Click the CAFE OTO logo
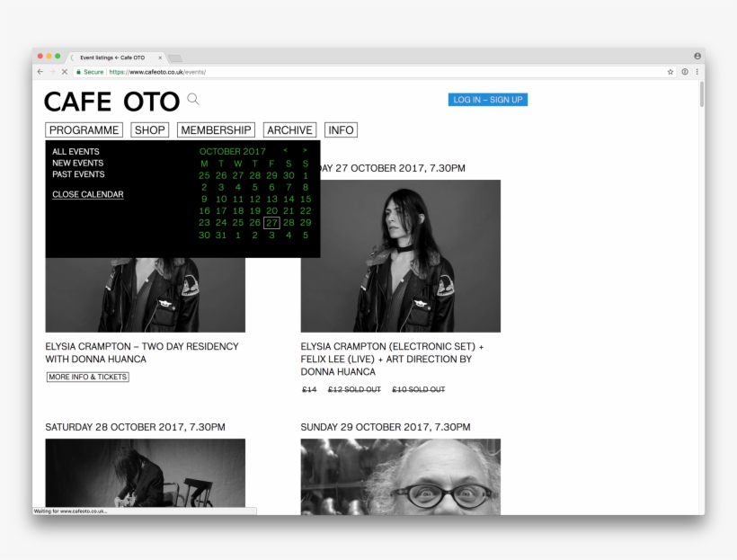The width and height of the screenshot is (737, 560). (x=111, y=102)
